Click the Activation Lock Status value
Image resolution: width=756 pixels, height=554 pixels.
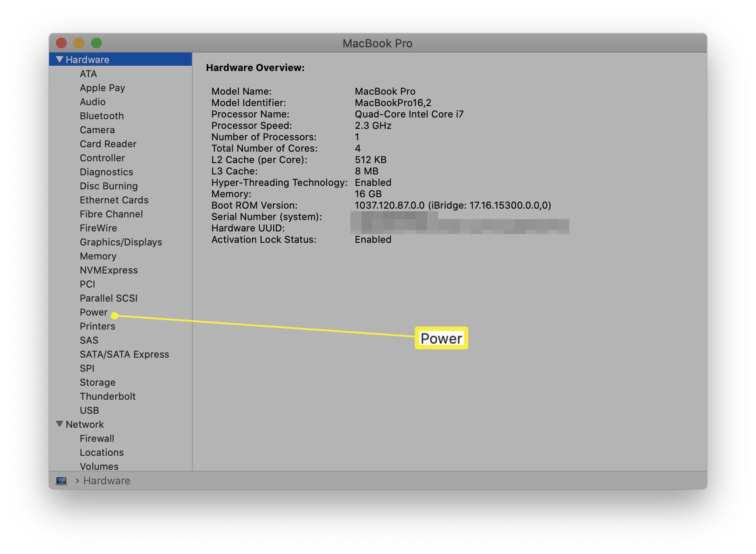(373, 239)
